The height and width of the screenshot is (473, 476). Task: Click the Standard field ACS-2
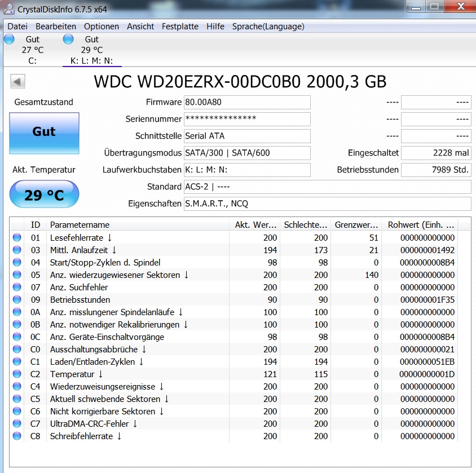pos(328,187)
